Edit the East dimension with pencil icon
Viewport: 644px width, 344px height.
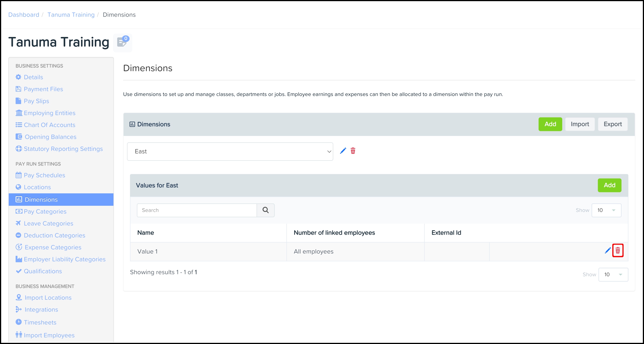(343, 151)
